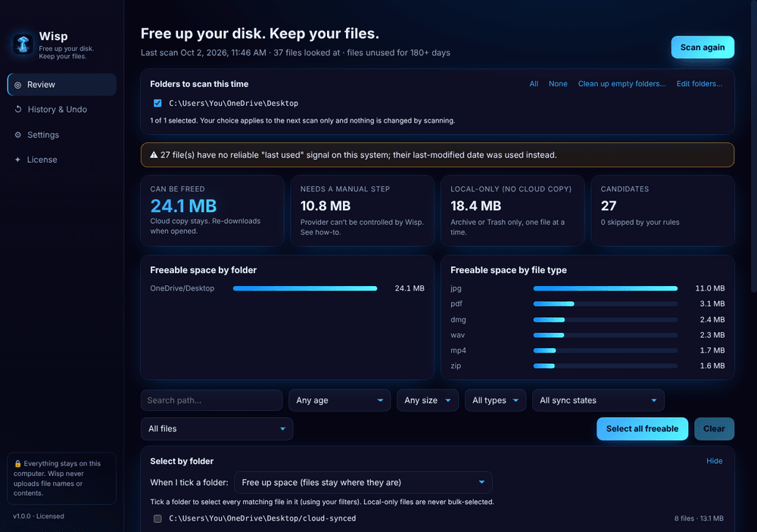Hide the Select by folder panel
This screenshot has height=532, width=757.
coord(714,461)
